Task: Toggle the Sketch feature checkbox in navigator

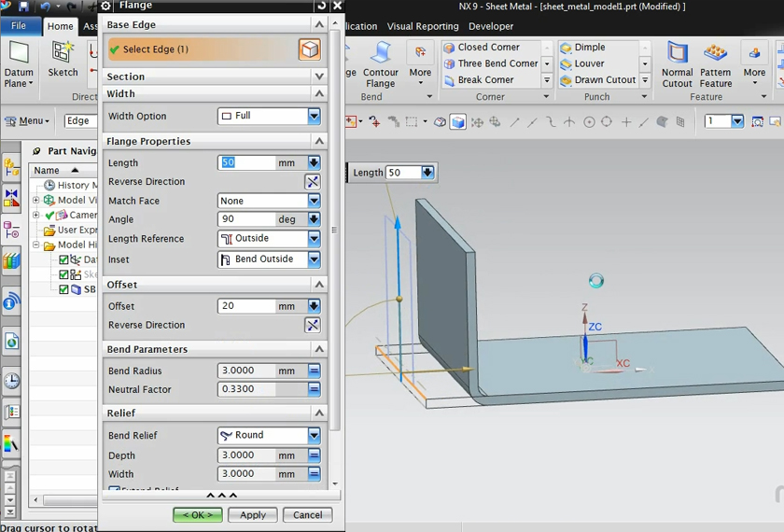Action: click(63, 275)
